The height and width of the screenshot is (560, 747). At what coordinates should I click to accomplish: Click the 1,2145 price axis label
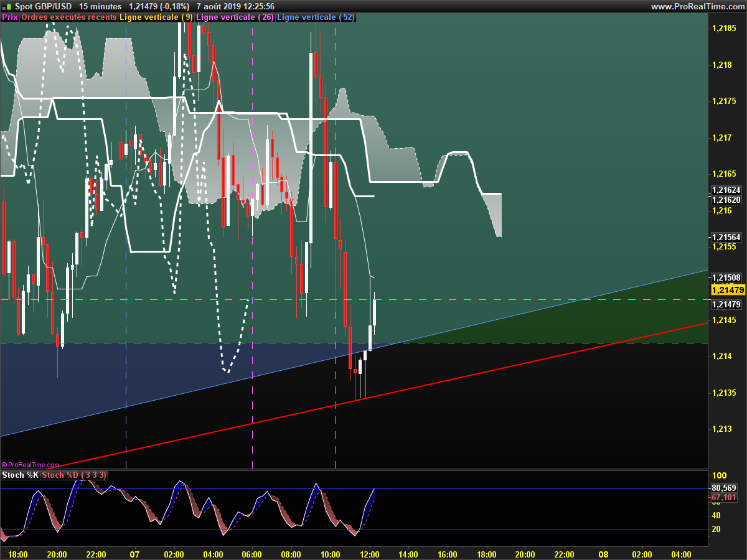(x=724, y=319)
